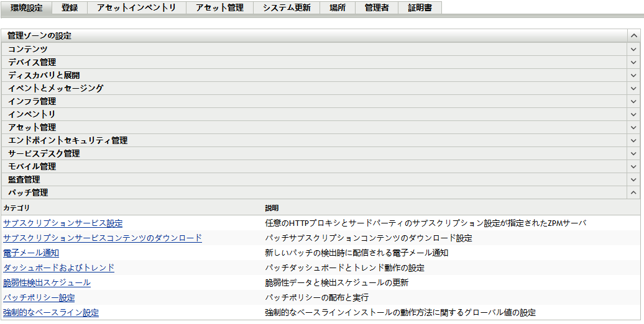Screen dimensions: 644x324
Task: Collapse the 管理ゾーンの設定 panel arrow
Action: [x=633, y=35]
